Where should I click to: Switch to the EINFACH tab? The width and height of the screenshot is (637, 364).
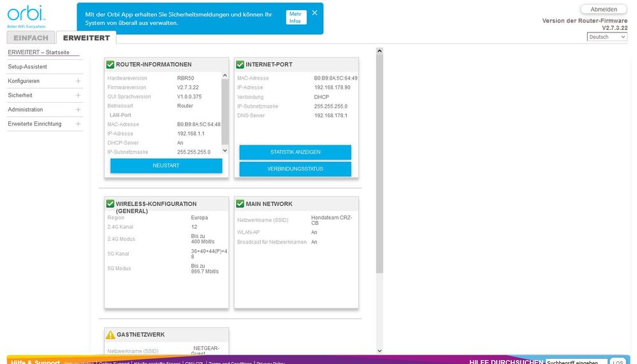tap(31, 38)
